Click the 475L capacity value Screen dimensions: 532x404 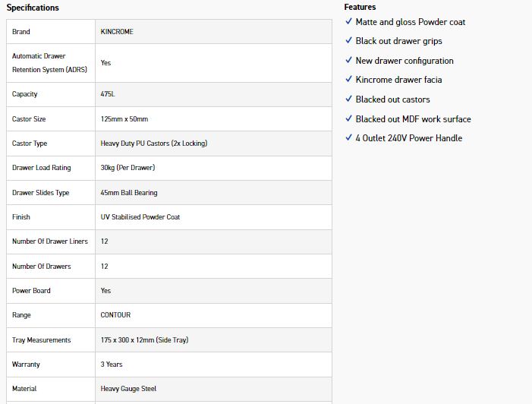coord(108,94)
